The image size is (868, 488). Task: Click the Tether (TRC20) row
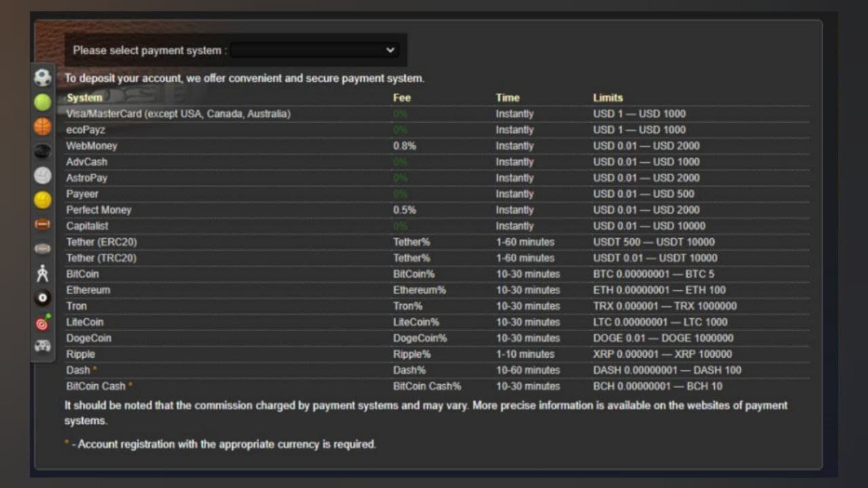[101, 258]
